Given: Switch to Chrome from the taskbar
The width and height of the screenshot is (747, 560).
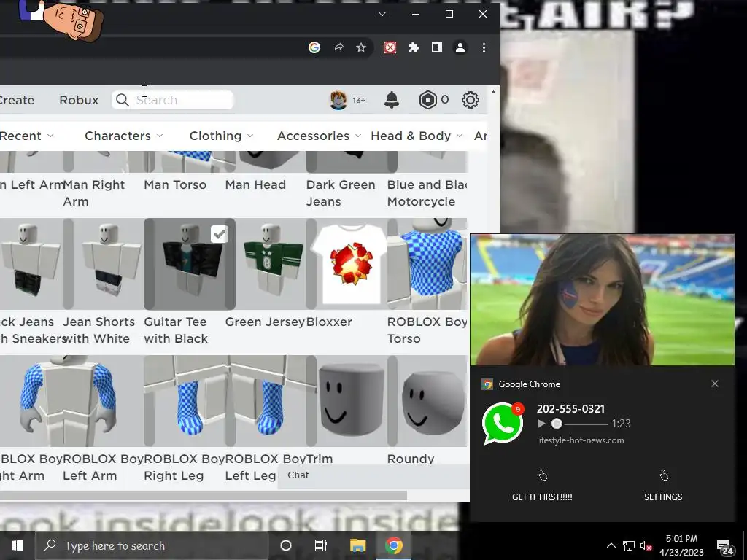Looking at the screenshot, I should coord(393,545).
